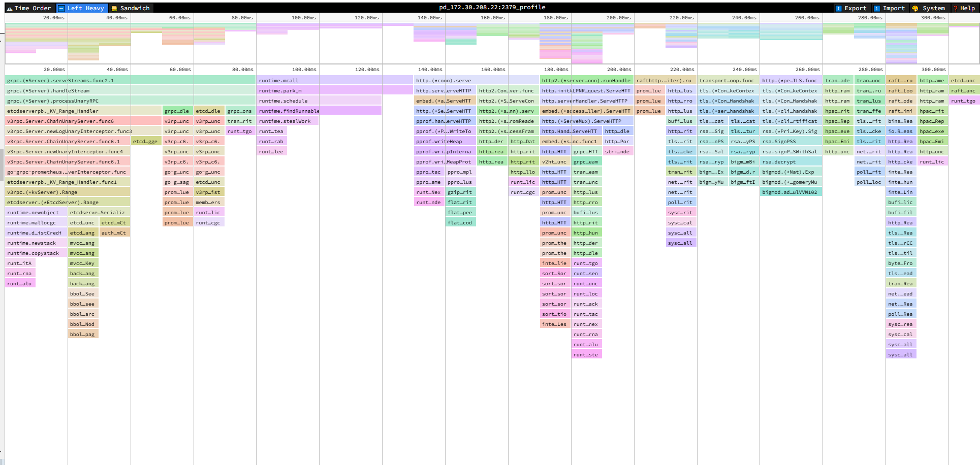Screen dimensions: 980x465
Task: Select the auth…mCt frame
Action: 115,233
